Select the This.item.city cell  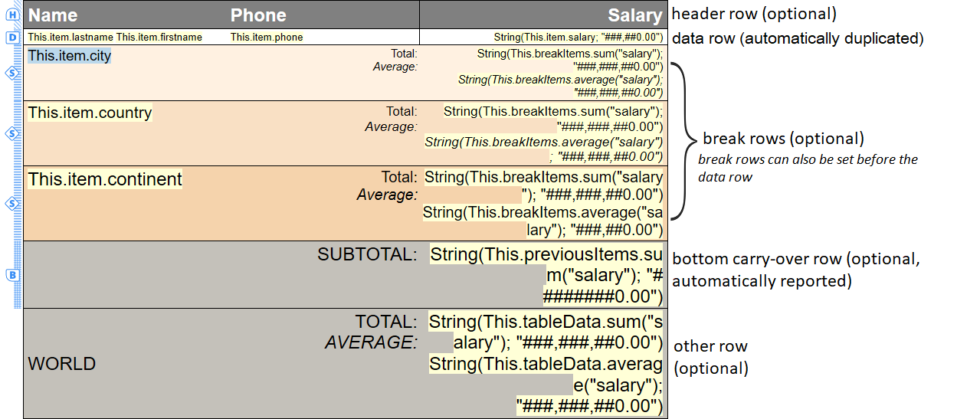pyautogui.click(x=70, y=56)
